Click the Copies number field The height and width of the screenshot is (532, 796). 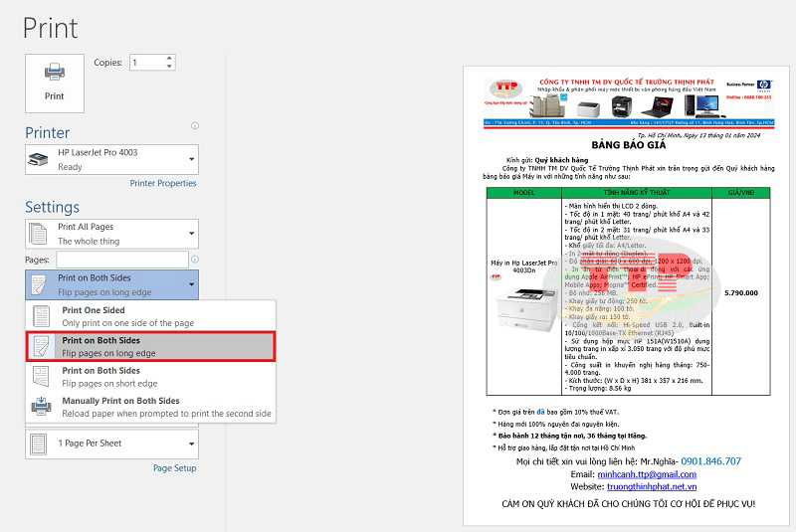click(x=147, y=63)
